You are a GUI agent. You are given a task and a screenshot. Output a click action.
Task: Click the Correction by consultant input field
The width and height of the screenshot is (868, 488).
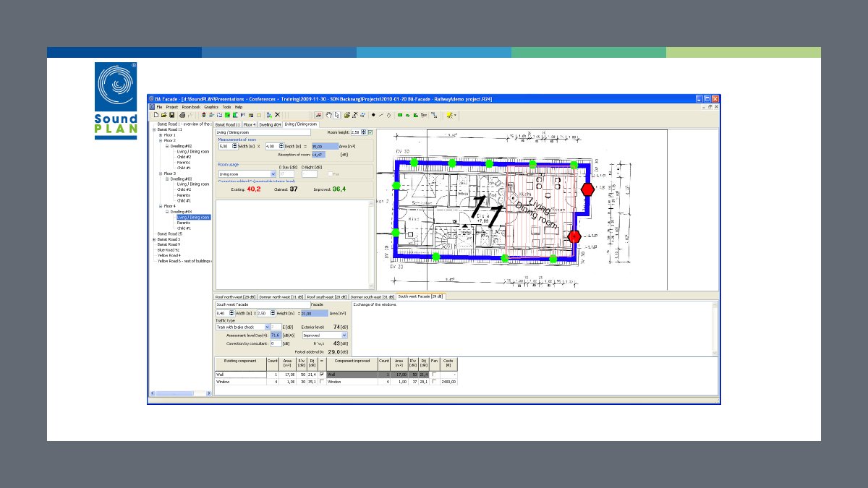click(276, 343)
